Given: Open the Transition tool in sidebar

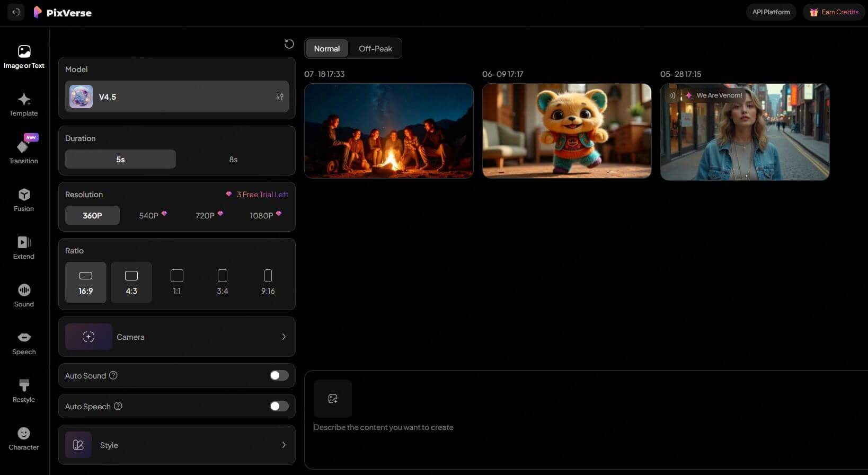Looking at the screenshot, I should [x=24, y=152].
